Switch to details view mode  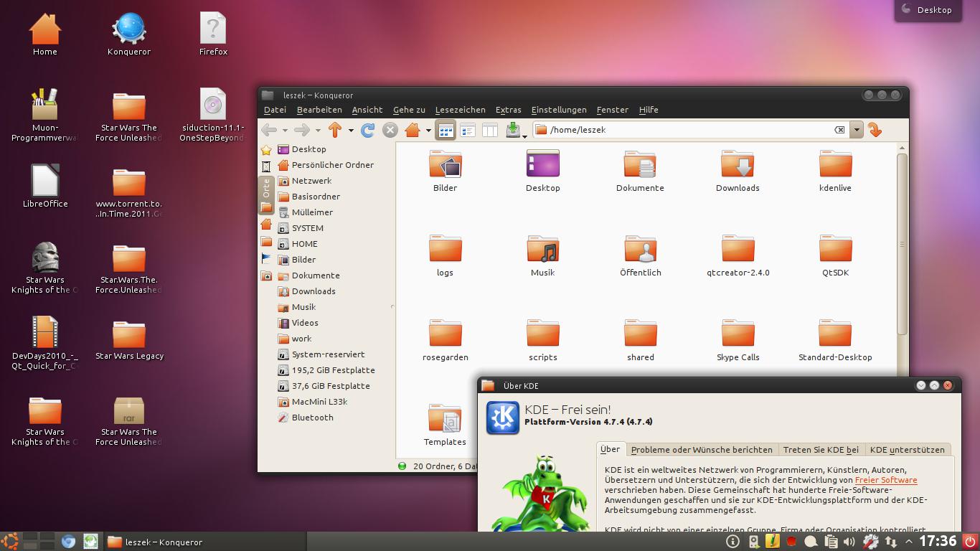pos(468,130)
